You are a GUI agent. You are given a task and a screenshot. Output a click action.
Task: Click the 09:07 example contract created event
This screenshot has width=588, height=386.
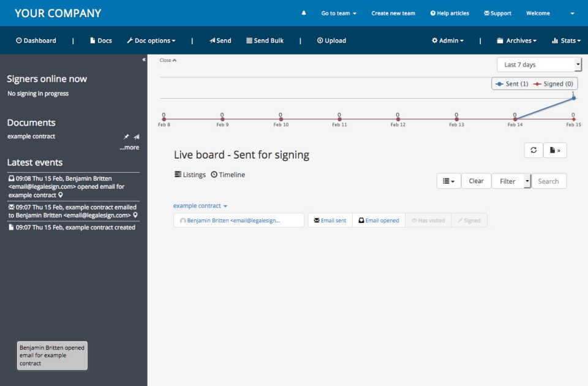[x=73, y=227]
